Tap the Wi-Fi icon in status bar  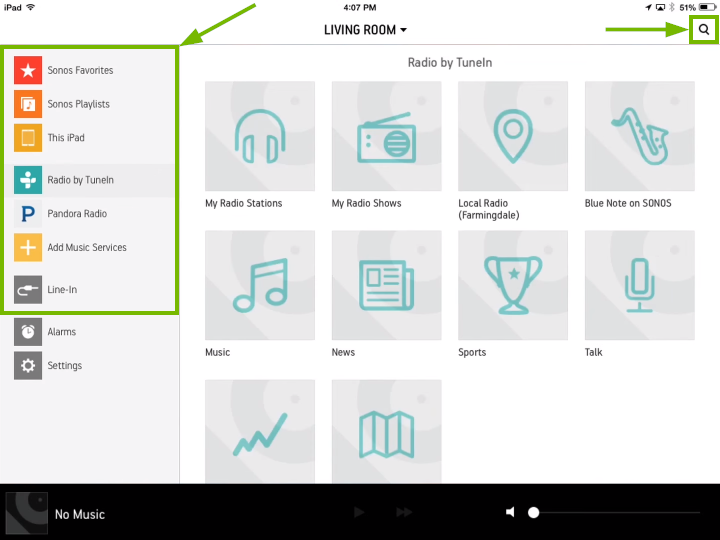click(x=31, y=7)
